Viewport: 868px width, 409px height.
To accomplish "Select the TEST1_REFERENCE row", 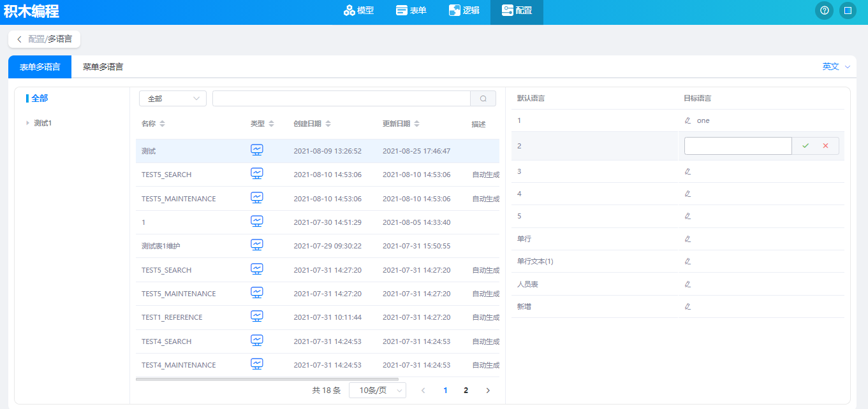I will pyautogui.click(x=318, y=317).
